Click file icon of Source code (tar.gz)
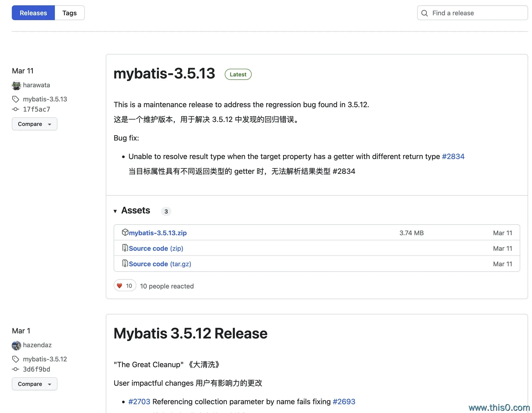Image resolution: width=532 pixels, height=413 pixels. point(125,263)
